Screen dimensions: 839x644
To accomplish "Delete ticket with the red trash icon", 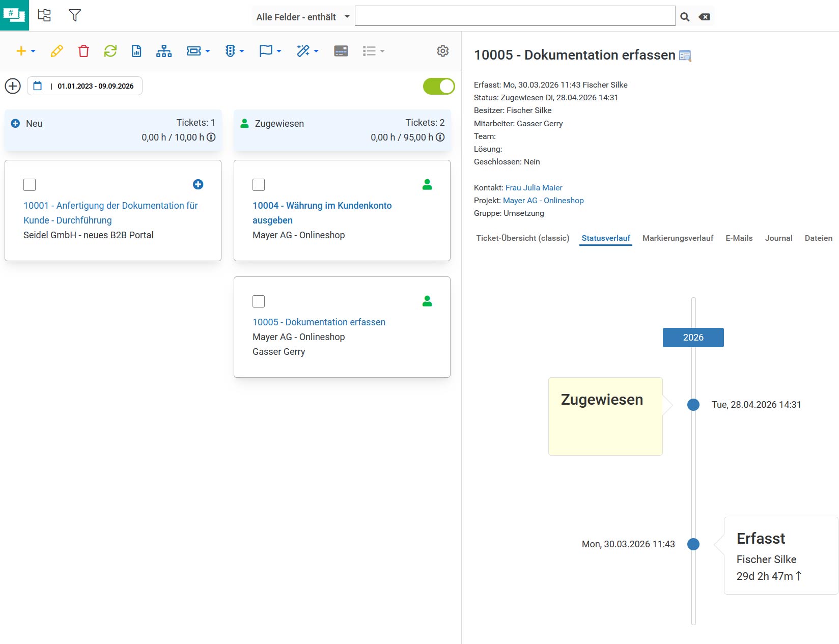I will click(83, 51).
